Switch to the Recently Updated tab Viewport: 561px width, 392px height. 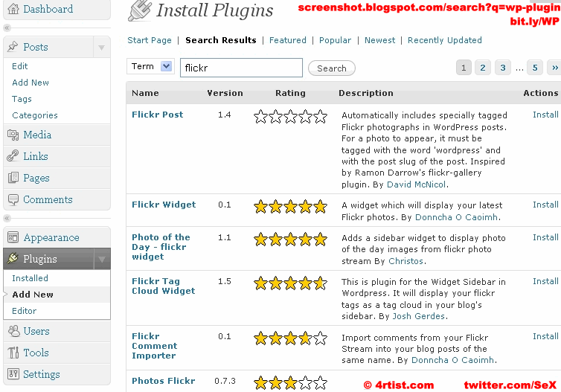point(445,40)
